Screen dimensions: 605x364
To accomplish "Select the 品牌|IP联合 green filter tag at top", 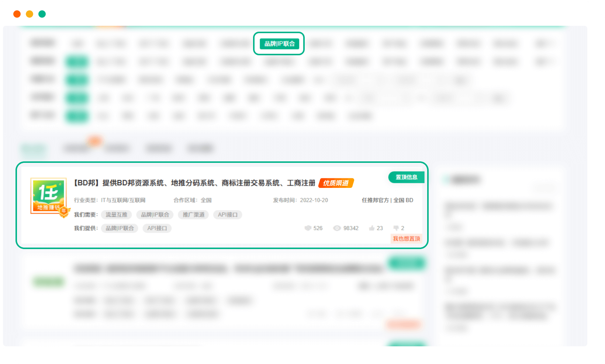I will point(279,43).
